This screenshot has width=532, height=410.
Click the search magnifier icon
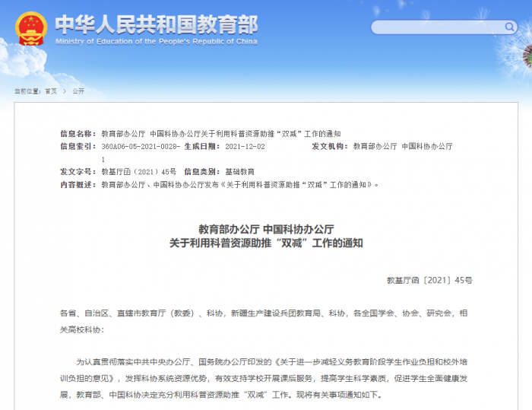pos(510,27)
